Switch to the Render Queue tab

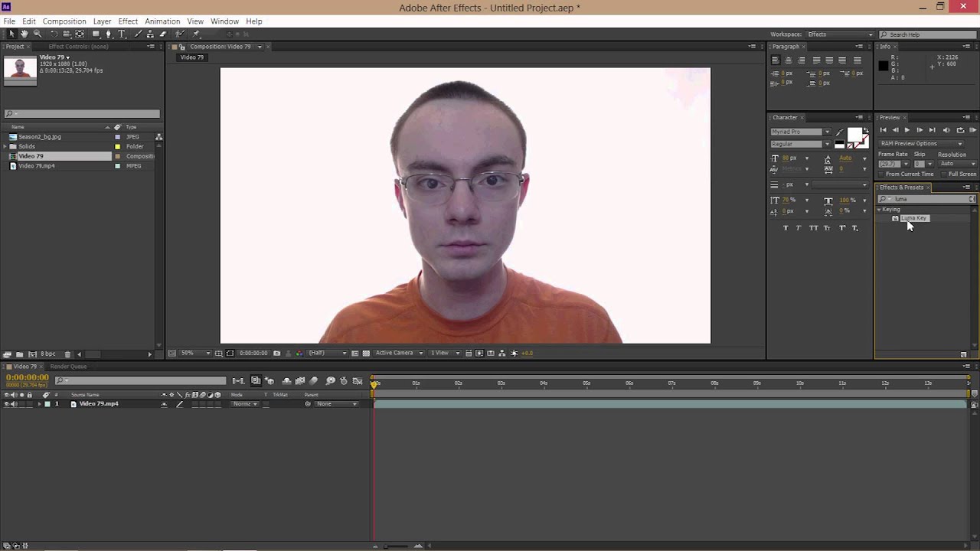click(68, 367)
